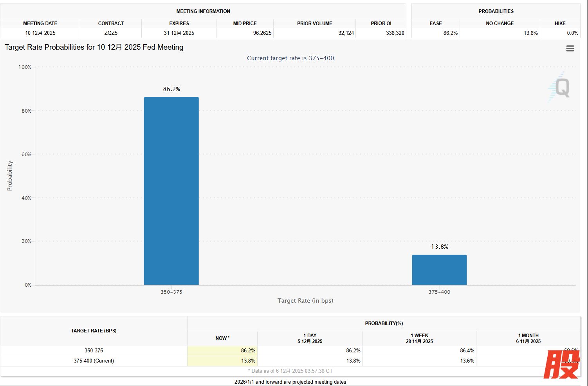
Task: Select the NO CHANGE probability header
Action: click(500, 23)
